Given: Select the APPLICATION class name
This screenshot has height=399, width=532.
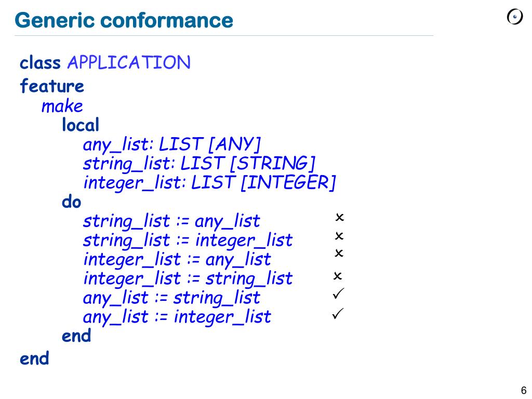Looking at the screenshot, I should click(x=129, y=62).
